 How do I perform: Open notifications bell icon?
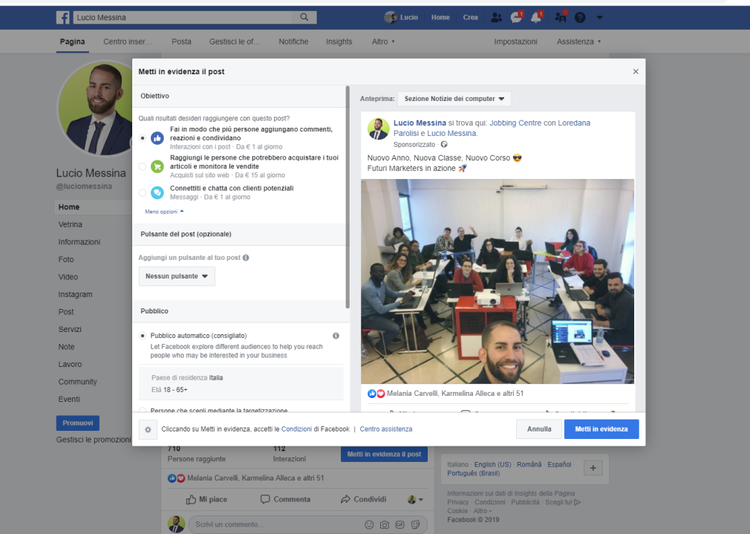pos(536,18)
